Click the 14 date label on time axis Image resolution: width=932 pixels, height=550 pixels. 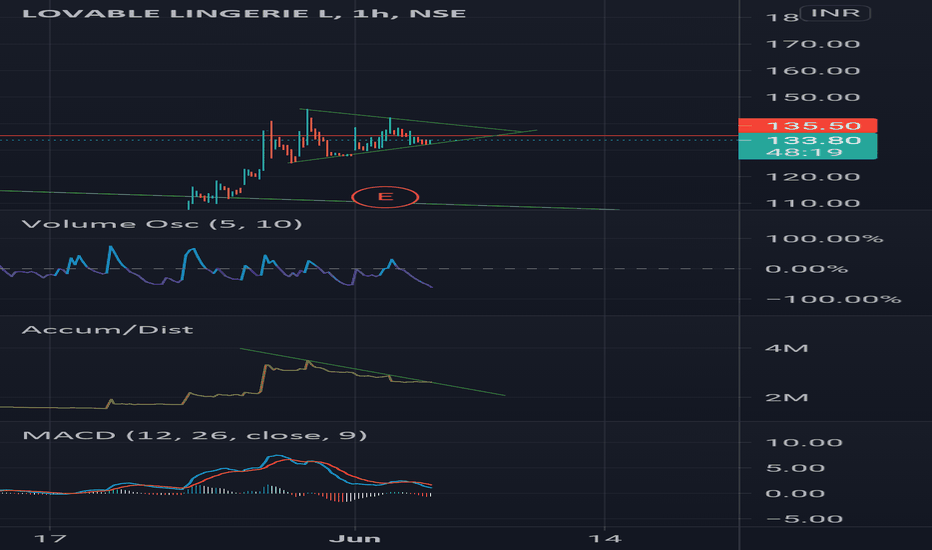coord(605,539)
